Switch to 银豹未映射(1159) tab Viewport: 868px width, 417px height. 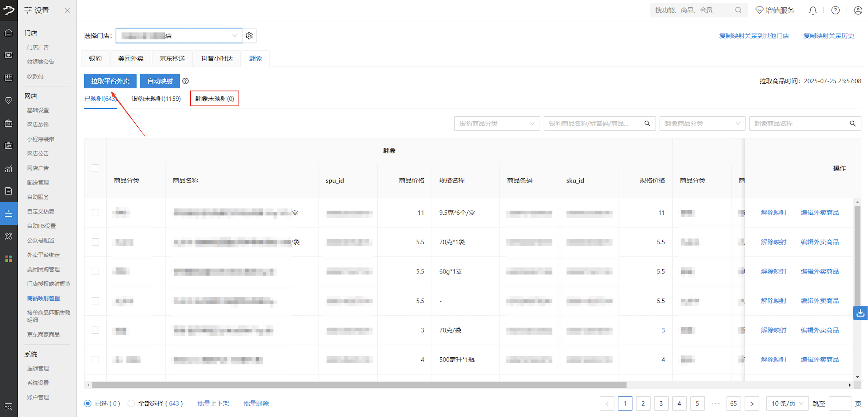pyautogui.click(x=156, y=99)
